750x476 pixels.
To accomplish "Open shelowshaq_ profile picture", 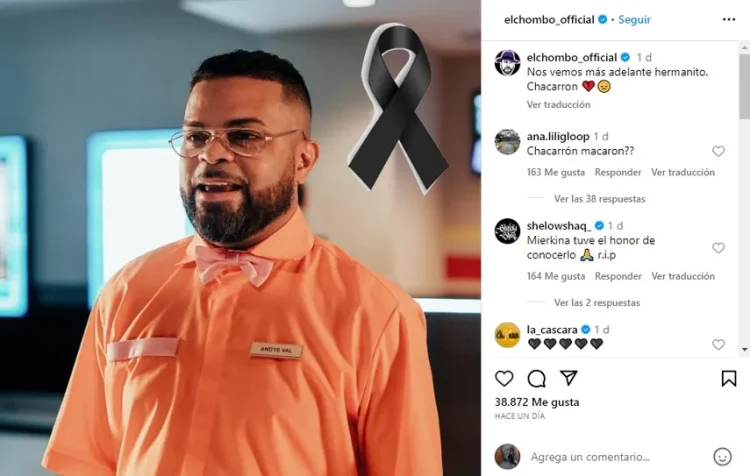I will [x=507, y=231].
